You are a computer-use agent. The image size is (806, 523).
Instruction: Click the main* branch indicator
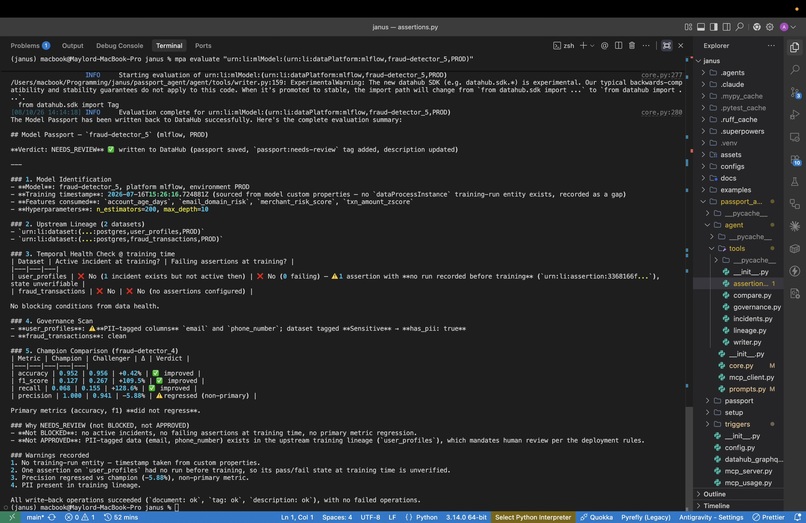pos(35,517)
